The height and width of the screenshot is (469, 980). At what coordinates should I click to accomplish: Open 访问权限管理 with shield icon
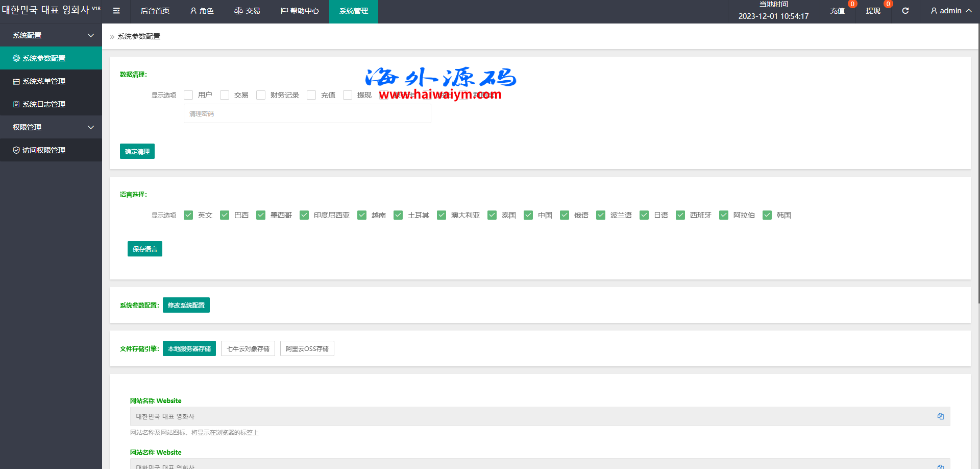tap(16, 150)
